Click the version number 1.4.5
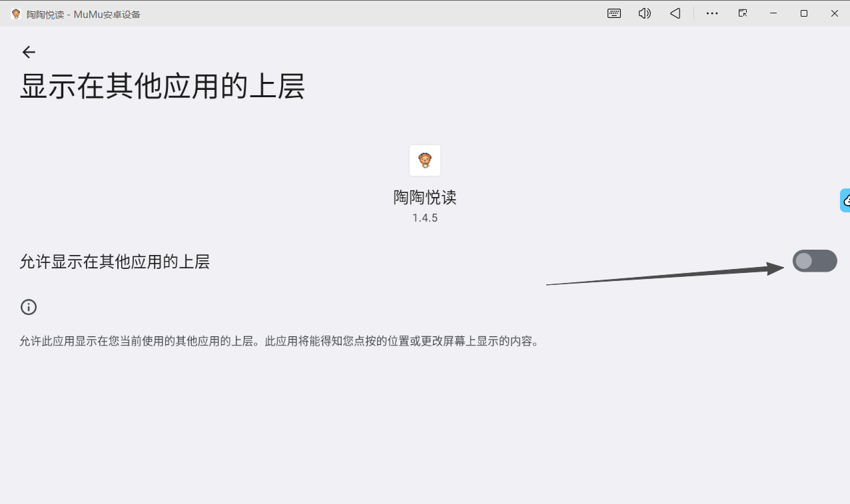 (x=424, y=217)
